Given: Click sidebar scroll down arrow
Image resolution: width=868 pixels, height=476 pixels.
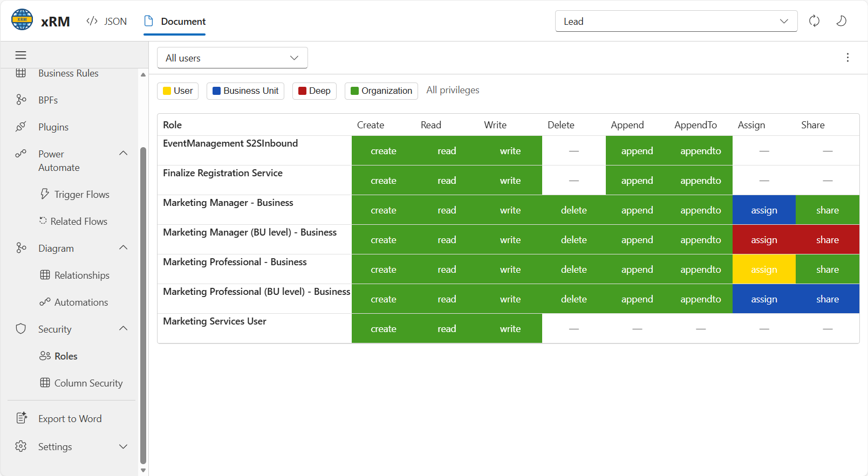Looking at the screenshot, I should [143, 470].
